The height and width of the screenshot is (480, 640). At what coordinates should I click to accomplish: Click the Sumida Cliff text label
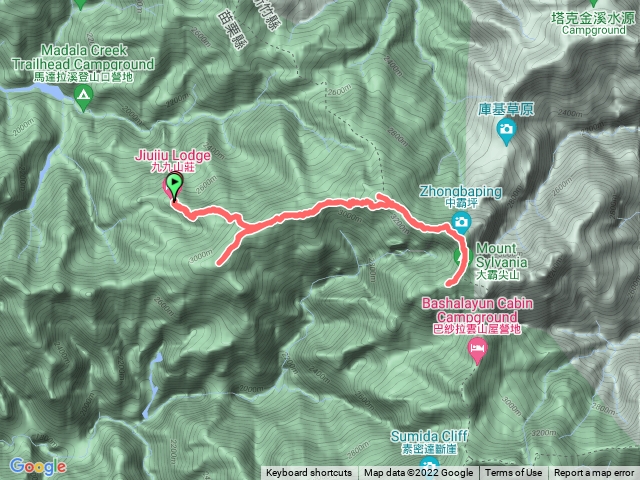pos(429,442)
